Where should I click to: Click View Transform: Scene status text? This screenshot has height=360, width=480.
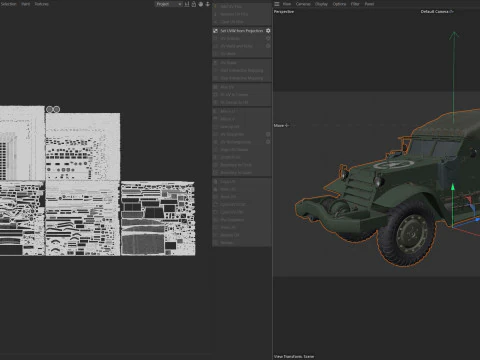pyautogui.click(x=294, y=356)
